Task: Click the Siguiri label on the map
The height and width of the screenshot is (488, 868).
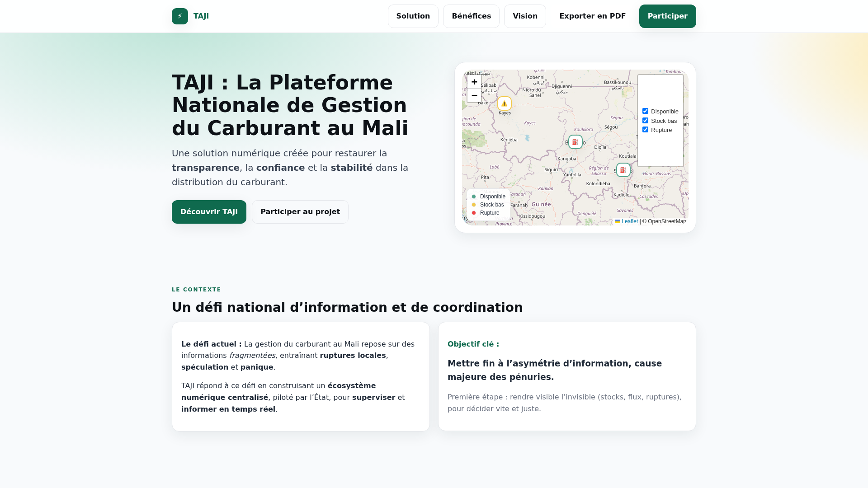Action: click(551, 170)
